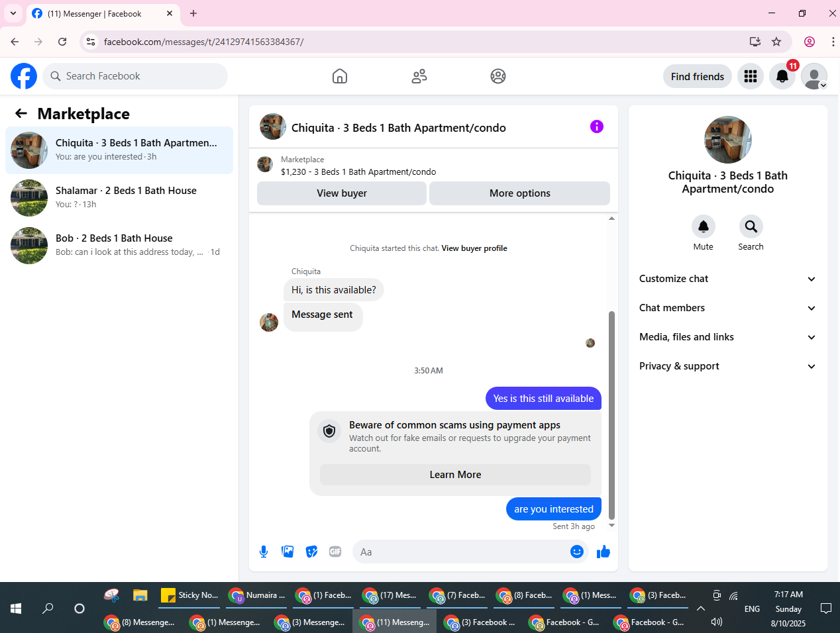
Task: Send a thumbs-up like
Action: pyautogui.click(x=604, y=552)
